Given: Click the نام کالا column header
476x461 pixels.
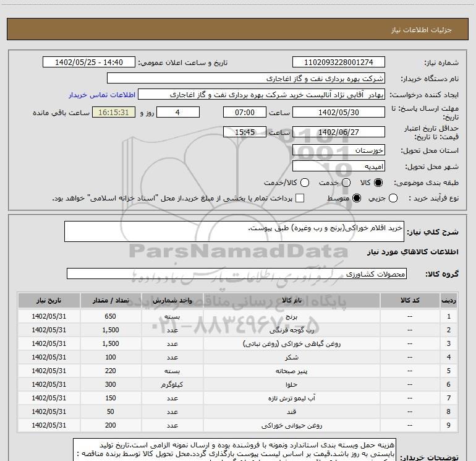Looking at the screenshot, I should 291,300.
